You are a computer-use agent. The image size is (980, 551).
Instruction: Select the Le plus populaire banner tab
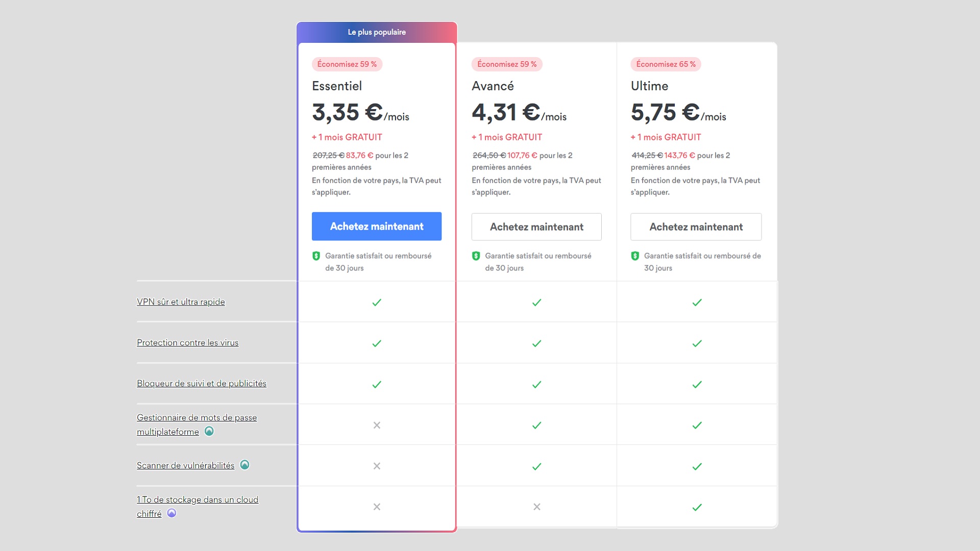point(377,32)
